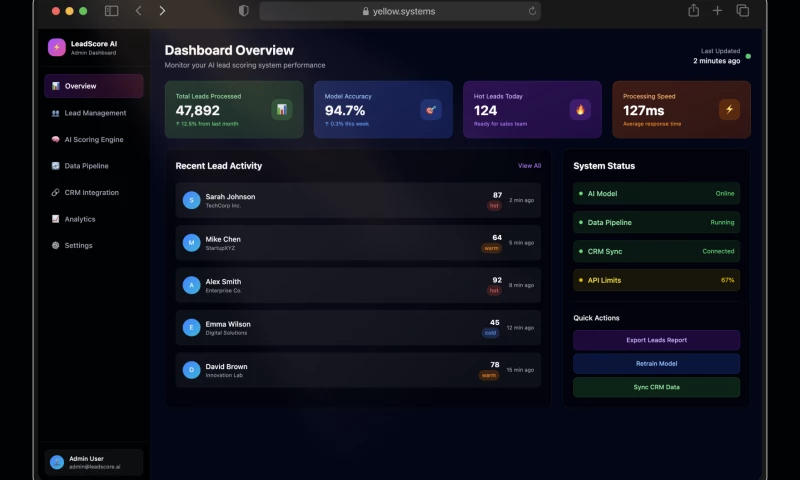Click the Total Leads Processed card
800x480 pixels.
pos(234,110)
